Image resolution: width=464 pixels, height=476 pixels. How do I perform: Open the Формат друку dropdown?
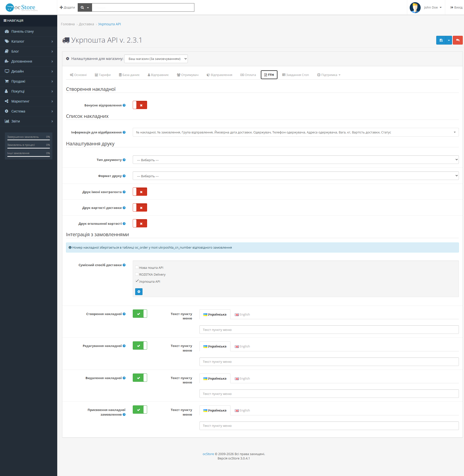tap(296, 176)
